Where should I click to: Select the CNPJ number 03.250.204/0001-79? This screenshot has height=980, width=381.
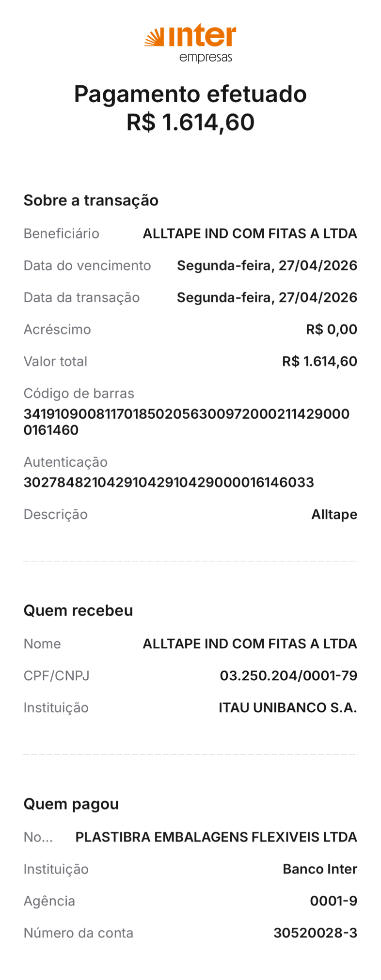[288, 675]
